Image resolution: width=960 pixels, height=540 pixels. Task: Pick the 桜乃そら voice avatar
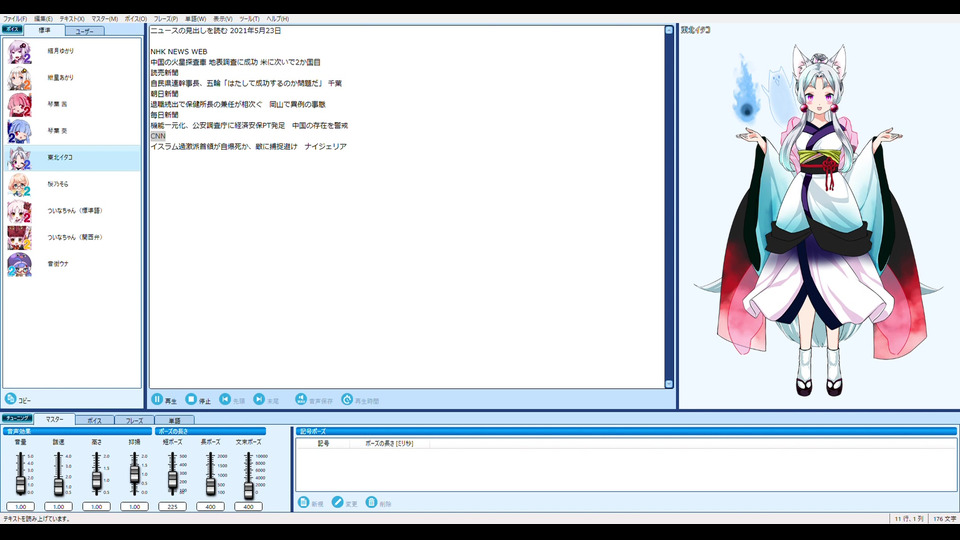tap(19, 184)
